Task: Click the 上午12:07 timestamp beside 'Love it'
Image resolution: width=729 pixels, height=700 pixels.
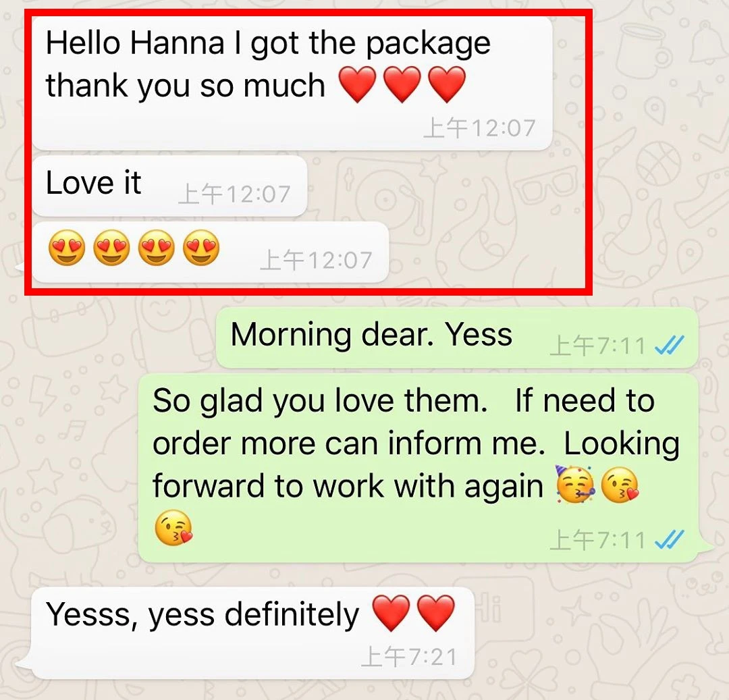Action: 234,194
